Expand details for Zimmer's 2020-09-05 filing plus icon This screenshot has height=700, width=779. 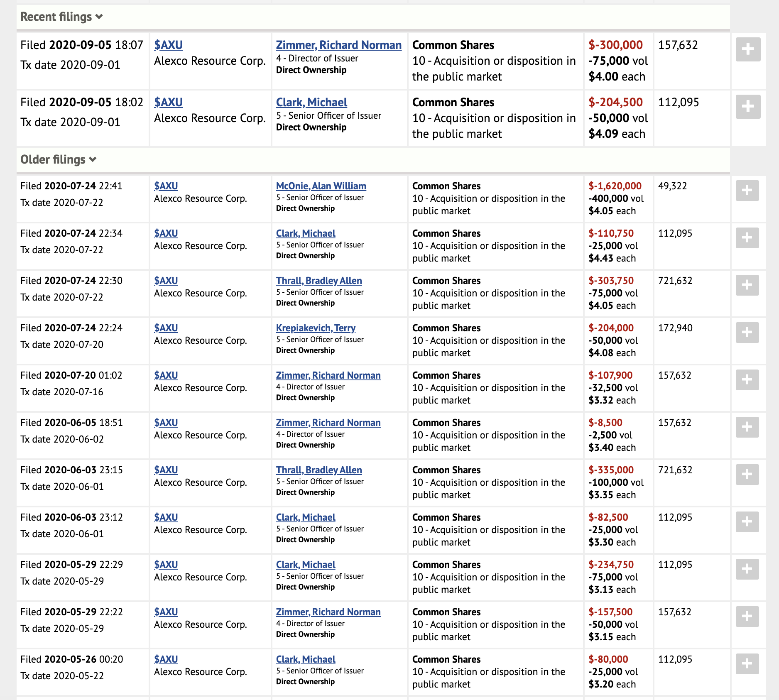click(x=748, y=49)
